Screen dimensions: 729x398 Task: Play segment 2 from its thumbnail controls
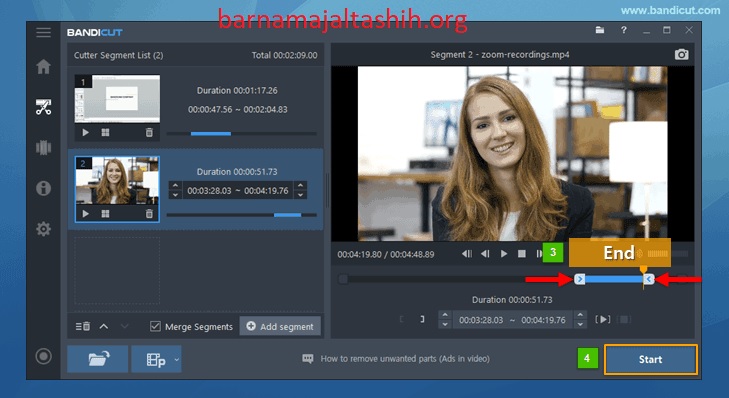tap(85, 213)
